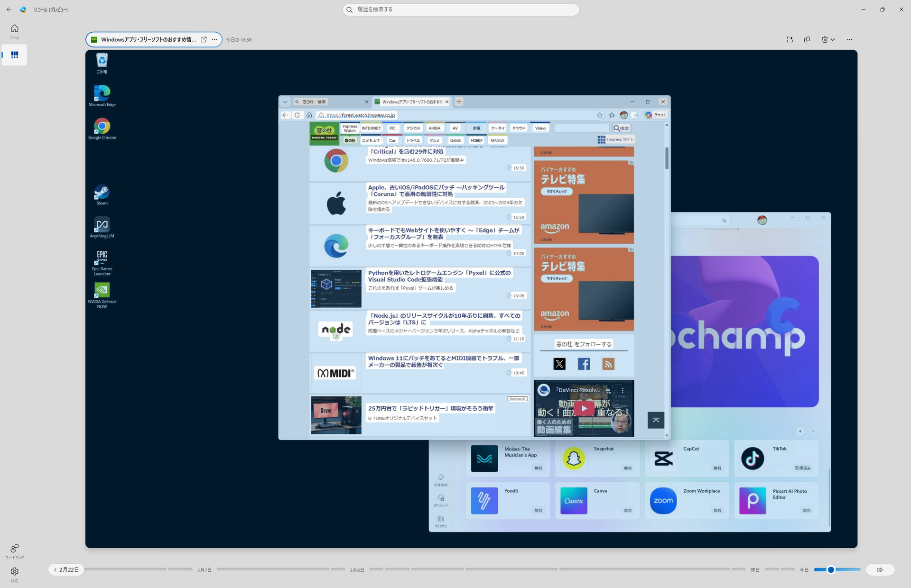Click the first timeline segment after 昨日

[x=771, y=570]
